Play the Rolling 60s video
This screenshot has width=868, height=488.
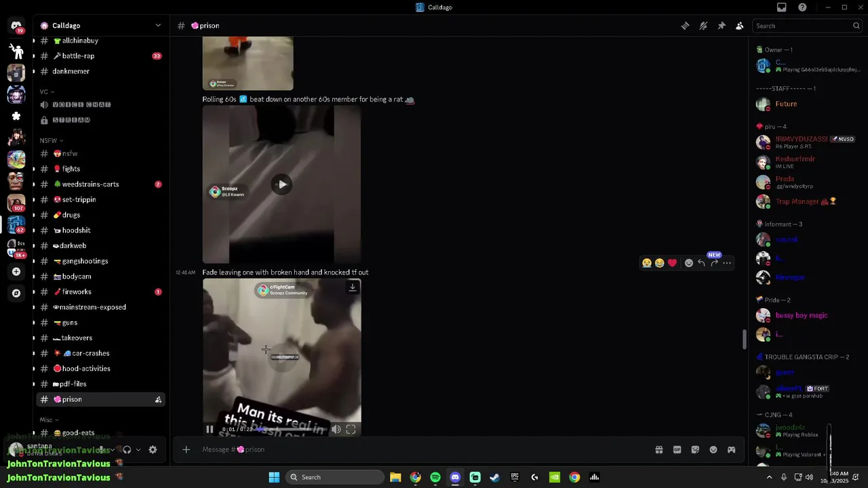(281, 184)
